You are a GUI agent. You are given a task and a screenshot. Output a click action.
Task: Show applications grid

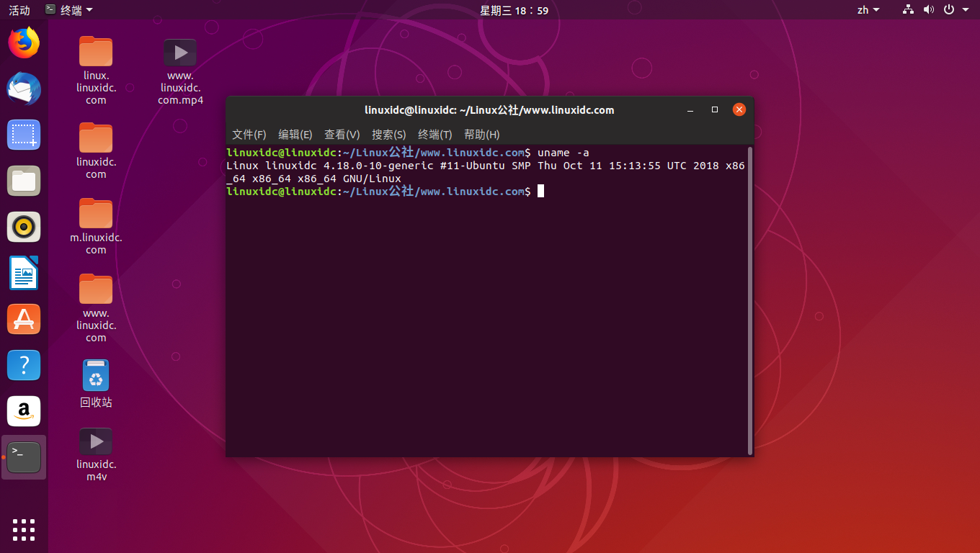[24, 529]
